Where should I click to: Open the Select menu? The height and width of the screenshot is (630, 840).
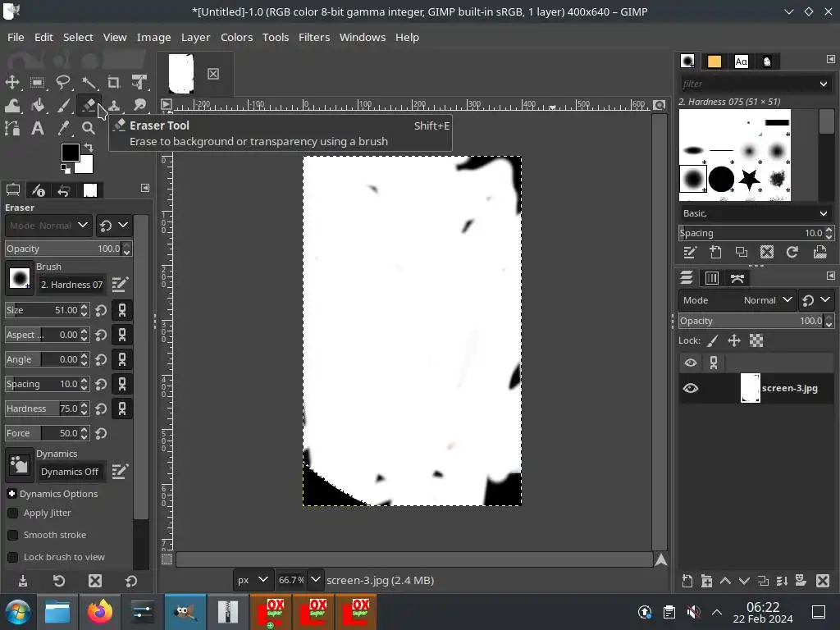(78, 37)
